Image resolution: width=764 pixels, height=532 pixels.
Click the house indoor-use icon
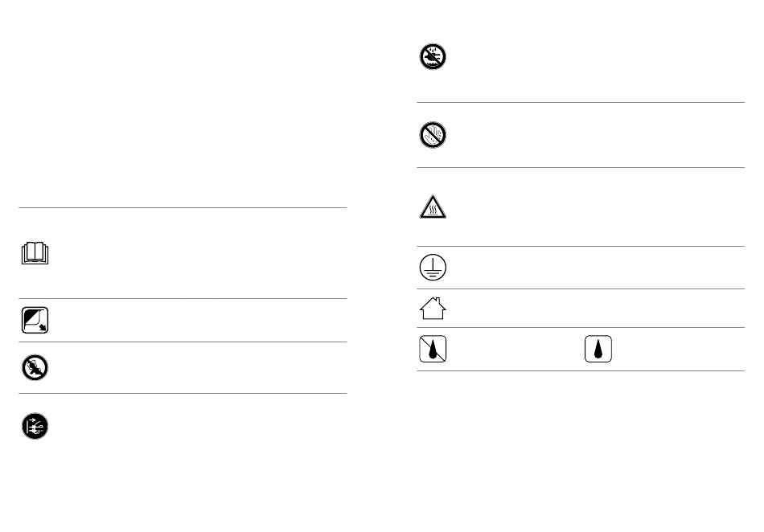pos(433,308)
